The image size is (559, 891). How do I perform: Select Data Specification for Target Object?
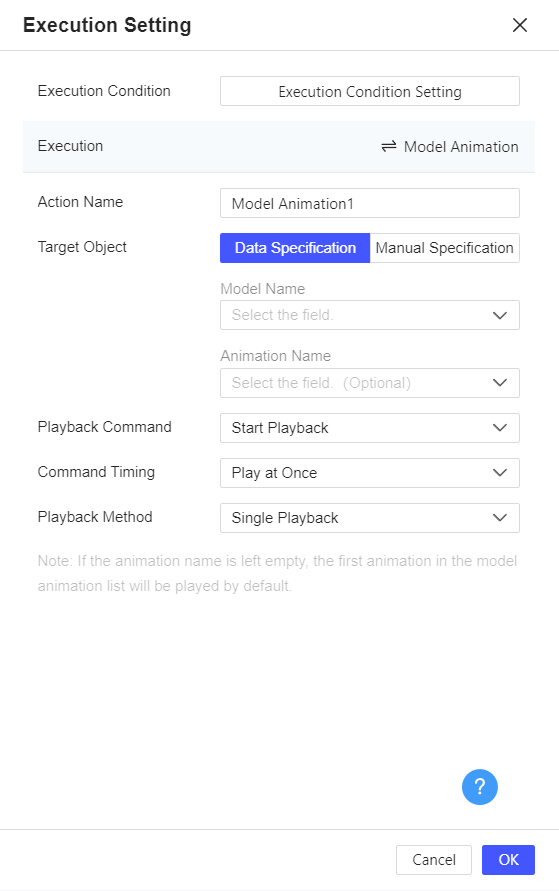[295, 248]
